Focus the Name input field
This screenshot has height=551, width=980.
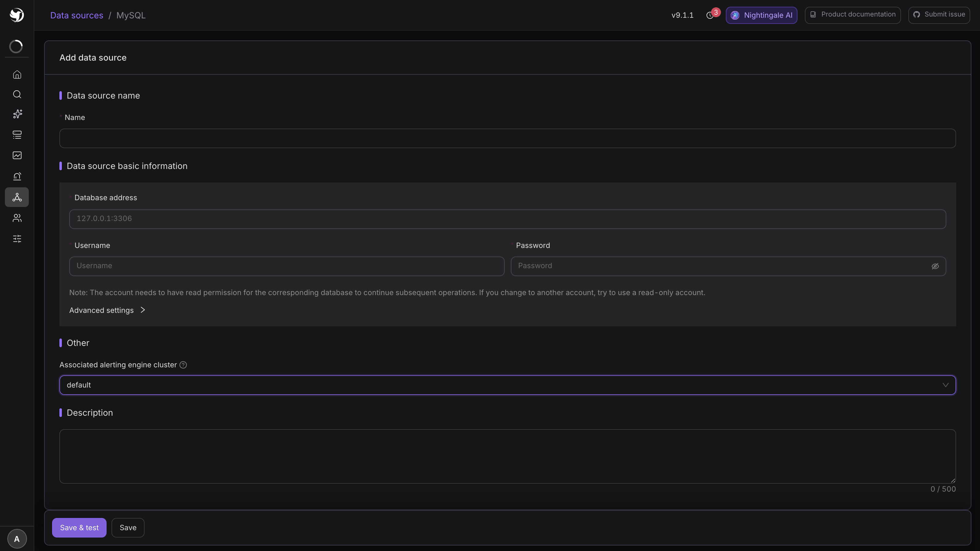(x=507, y=138)
